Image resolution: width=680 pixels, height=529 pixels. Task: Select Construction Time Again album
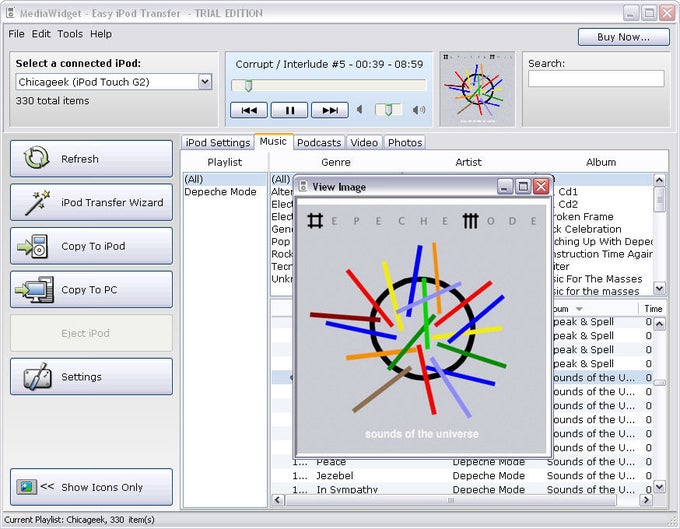coord(603,254)
